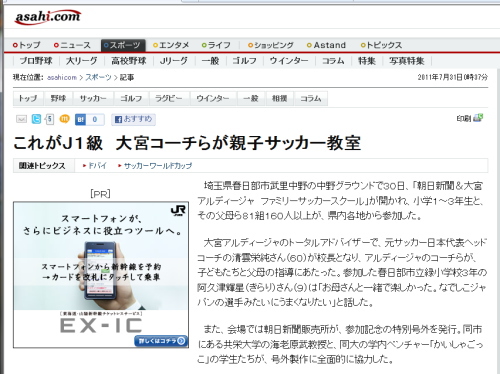Open the Jリーグ menu item
Screen dimensions: 500x374
pos(173,61)
